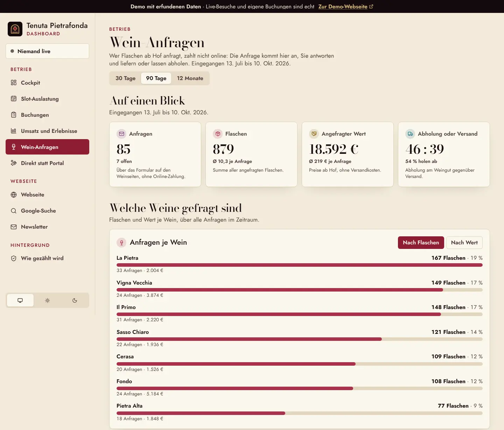Go to Buchungen page
504x430 pixels.
pos(47,115)
